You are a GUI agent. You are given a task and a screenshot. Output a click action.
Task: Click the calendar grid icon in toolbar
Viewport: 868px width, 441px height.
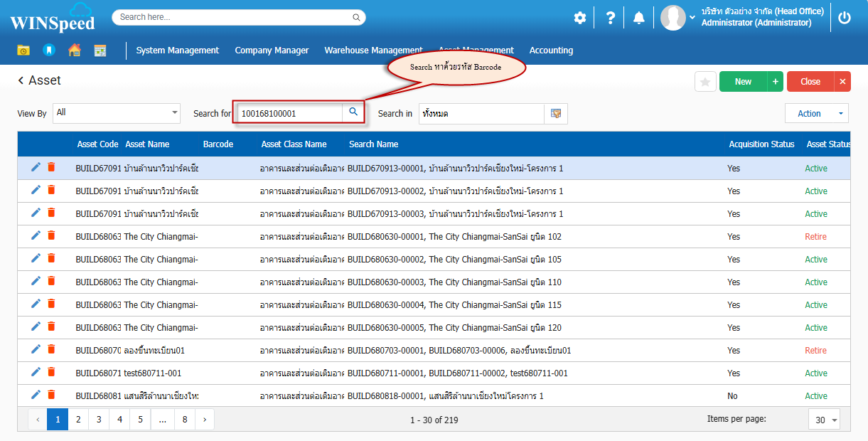coord(100,50)
